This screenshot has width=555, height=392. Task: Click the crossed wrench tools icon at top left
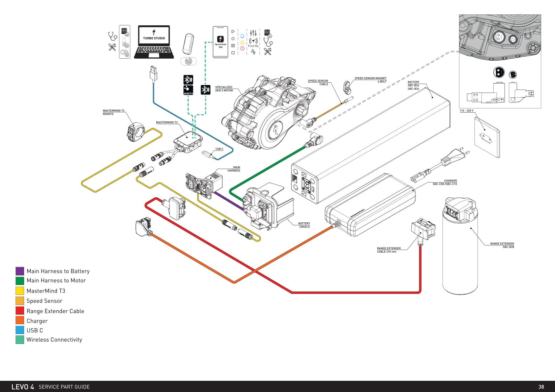(112, 47)
